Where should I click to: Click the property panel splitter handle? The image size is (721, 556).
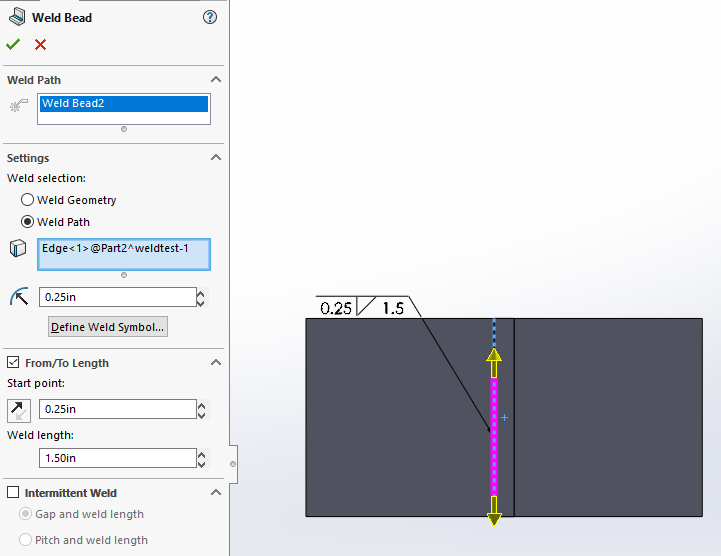(x=233, y=464)
